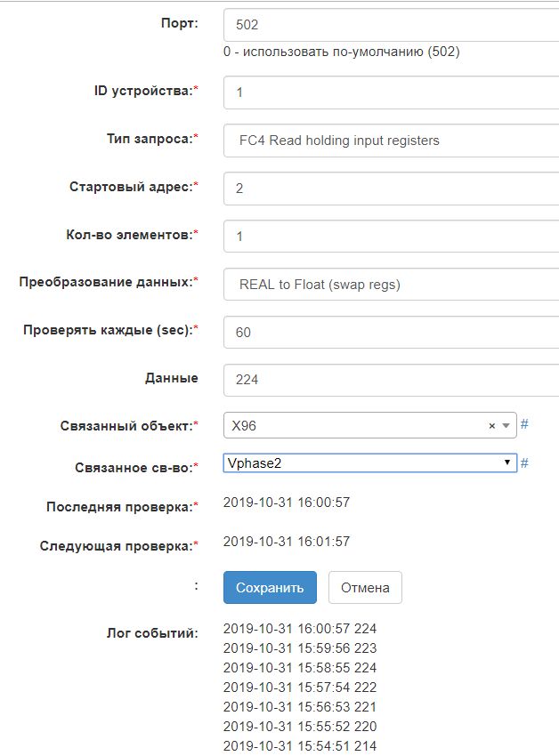The width and height of the screenshot is (559, 756).
Task: Click the Лог событий label
Action: pos(152,633)
